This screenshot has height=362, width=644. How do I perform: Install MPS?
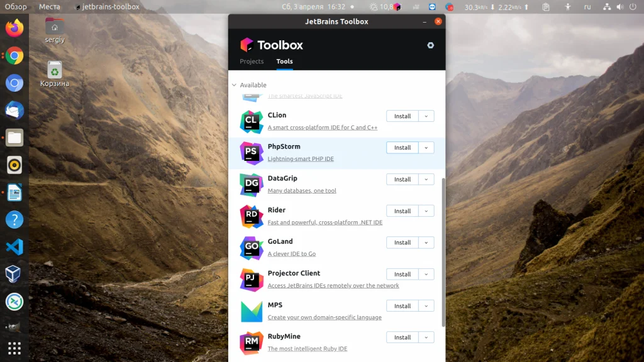(402, 306)
